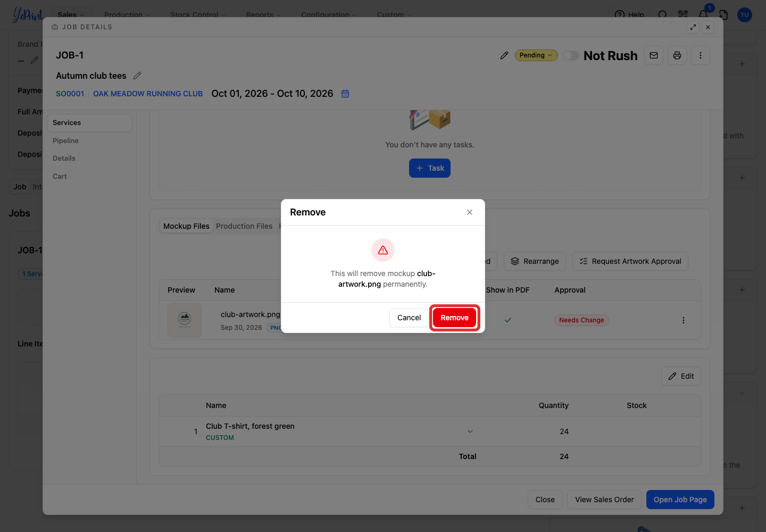Click the Needs Change approval badge
This screenshot has height=532, width=766.
(581, 320)
